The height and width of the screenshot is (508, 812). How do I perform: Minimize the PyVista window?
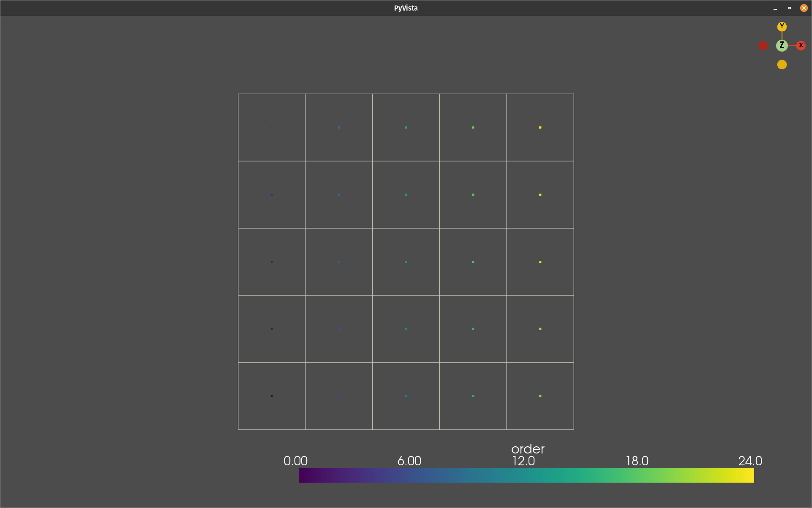[775, 8]
